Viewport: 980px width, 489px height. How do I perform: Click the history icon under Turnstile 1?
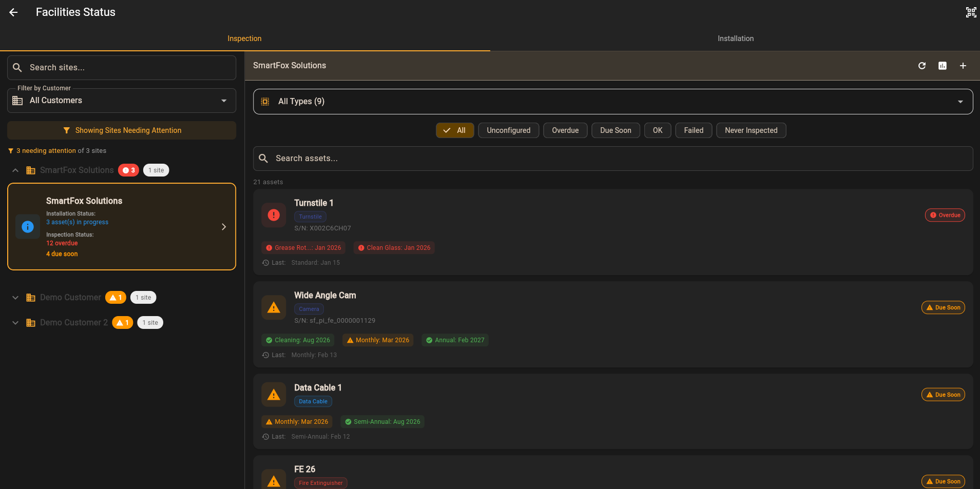click(x=265, y=263)
